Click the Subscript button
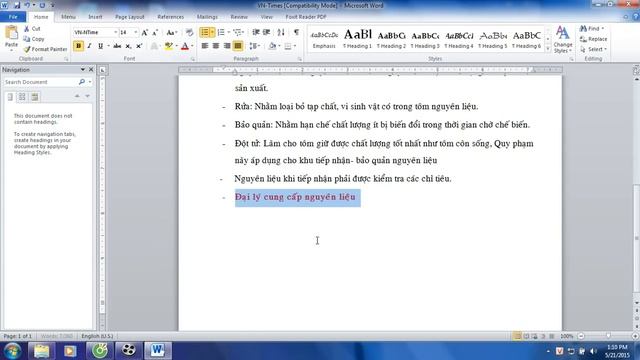Screen dimensions: 640x360 (128, 46)
